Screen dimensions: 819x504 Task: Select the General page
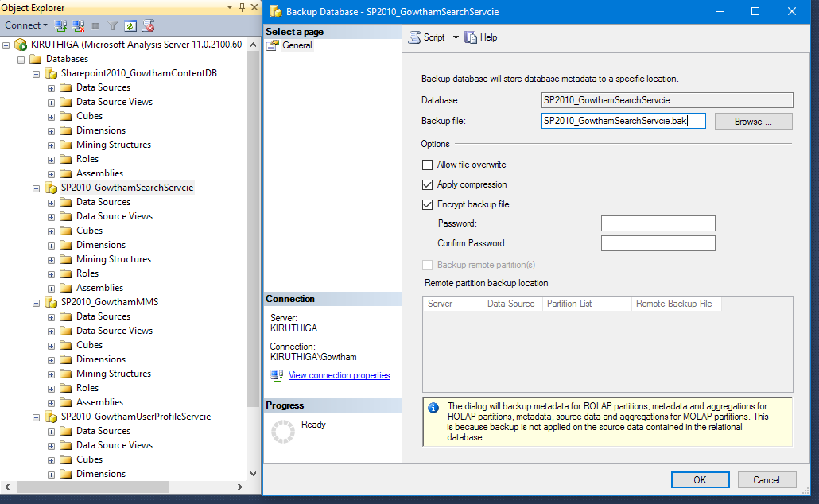tap(297, 45)
